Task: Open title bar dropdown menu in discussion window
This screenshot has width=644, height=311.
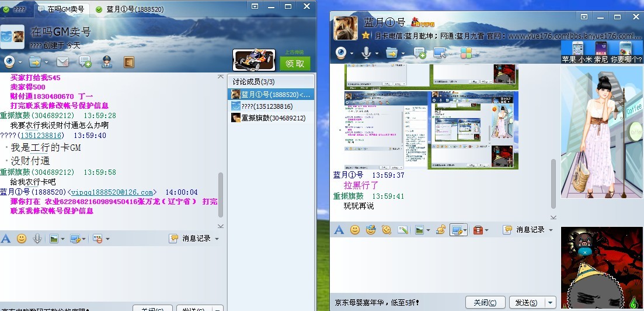Action: click(255, 6)
